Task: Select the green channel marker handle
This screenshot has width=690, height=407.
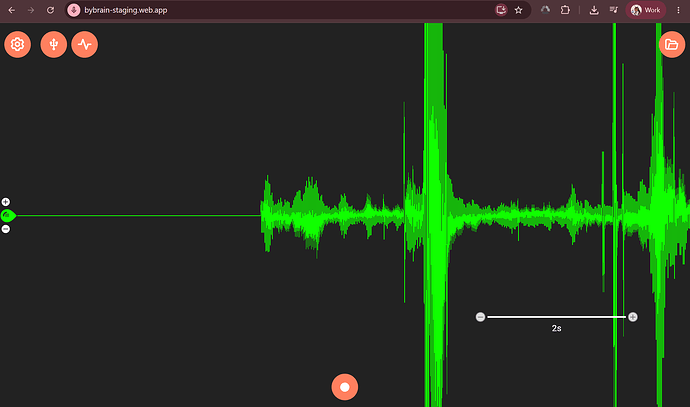Action: point(8,216)
